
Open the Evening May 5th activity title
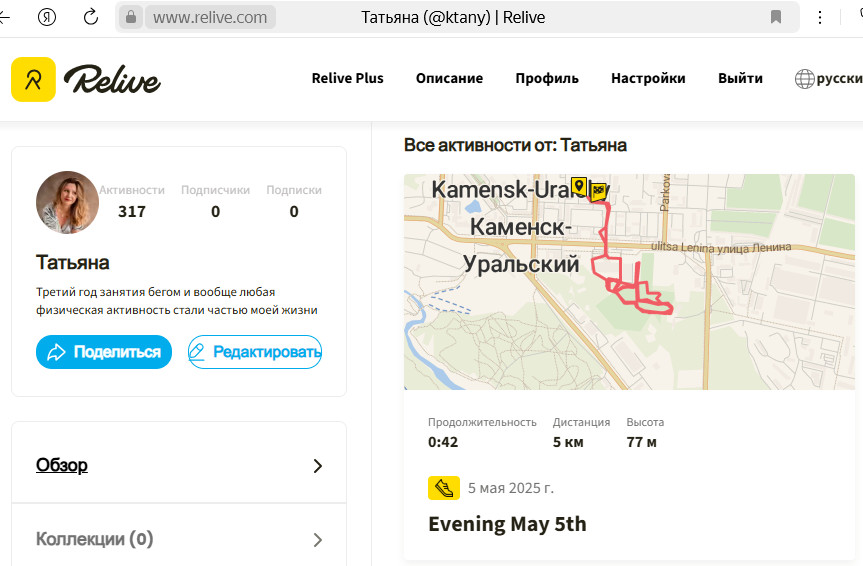pos(507,524)
